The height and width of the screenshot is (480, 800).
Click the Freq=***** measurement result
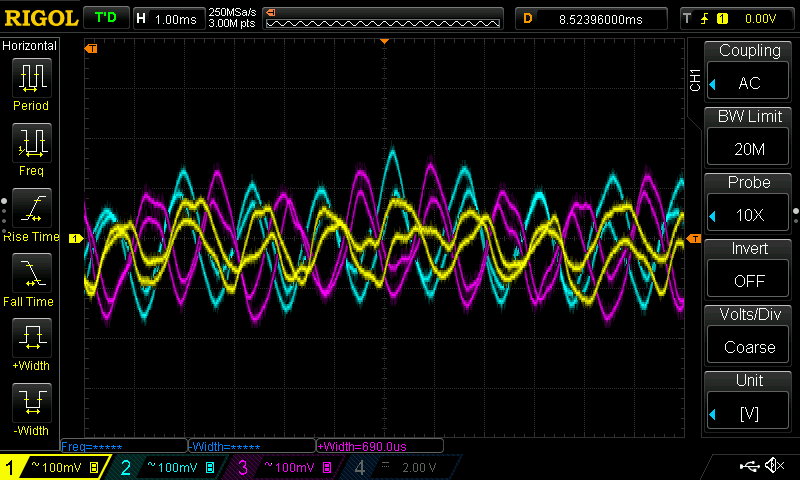point(123,446)
